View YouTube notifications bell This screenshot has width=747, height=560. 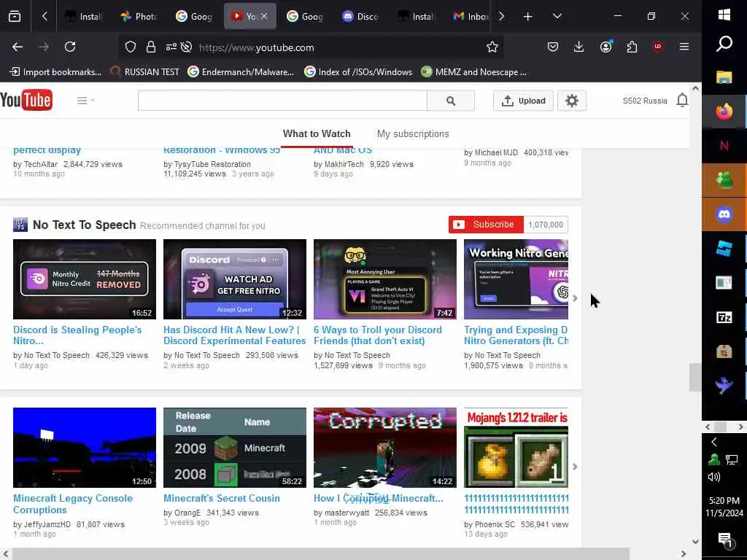pos(682,101)
